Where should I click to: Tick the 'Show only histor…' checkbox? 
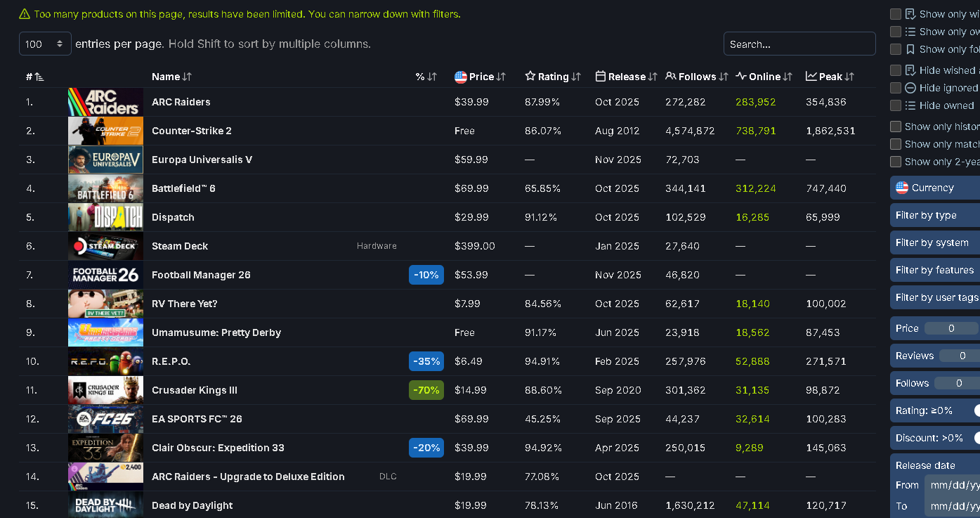[x=896, y=127]
